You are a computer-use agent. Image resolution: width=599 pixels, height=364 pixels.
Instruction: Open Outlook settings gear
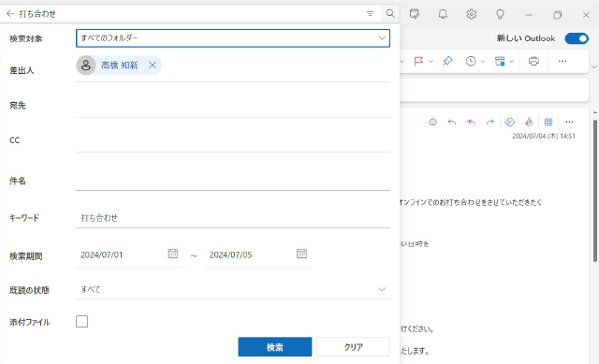coord(472,14)
